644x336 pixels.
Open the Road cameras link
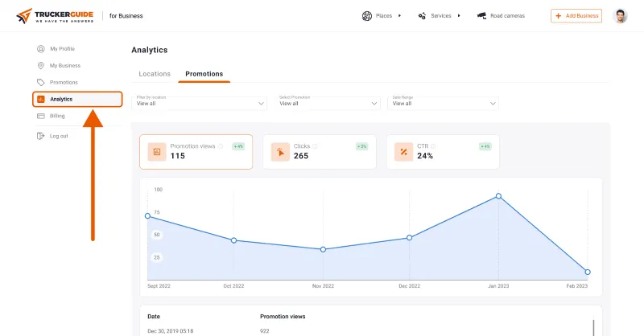point(507,16)
